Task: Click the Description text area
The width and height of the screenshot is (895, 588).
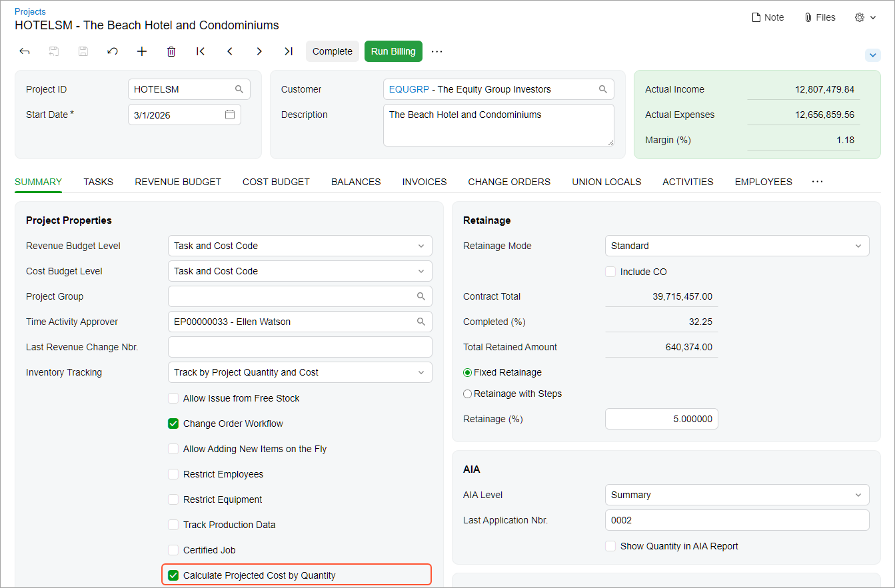Action: tap(498, 125)
